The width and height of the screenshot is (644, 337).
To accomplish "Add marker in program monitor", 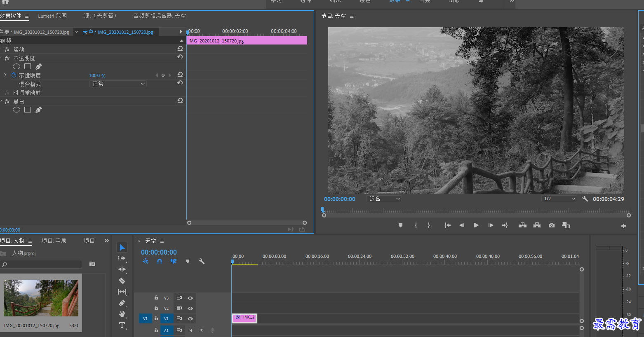I will point(400,225).
